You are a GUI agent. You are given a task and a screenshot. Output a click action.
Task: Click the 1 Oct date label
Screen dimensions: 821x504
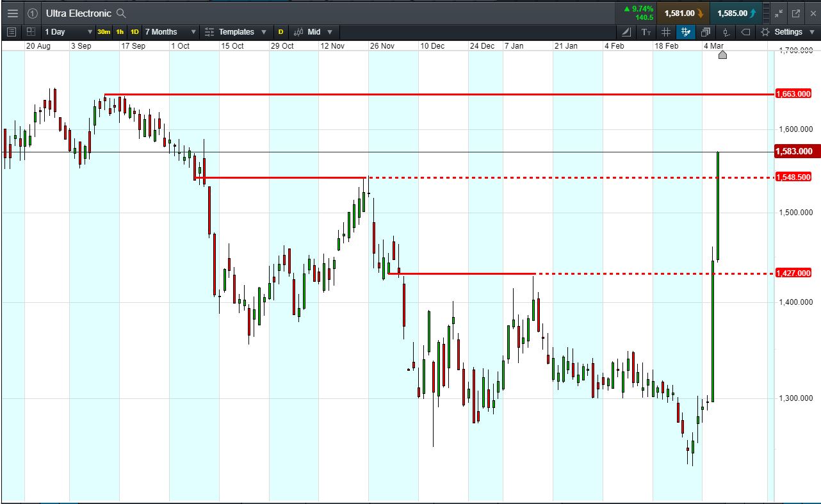(180, 46)
